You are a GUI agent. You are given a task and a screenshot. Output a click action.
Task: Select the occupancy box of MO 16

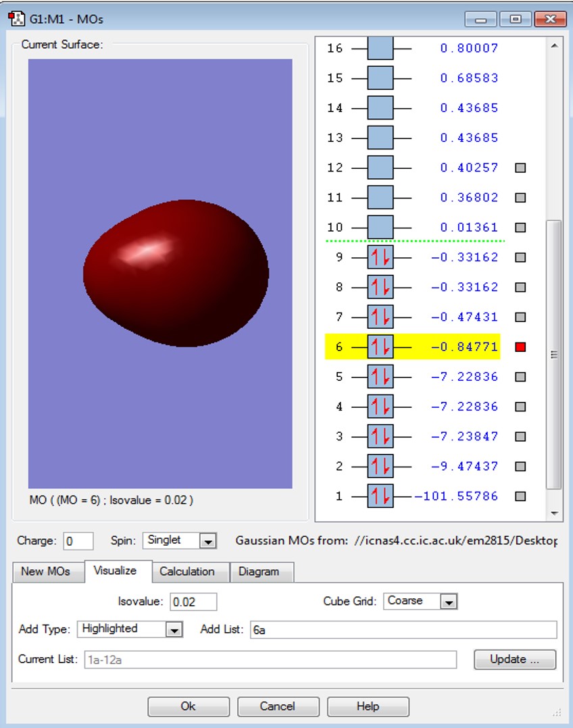click(x=380, y=49)
